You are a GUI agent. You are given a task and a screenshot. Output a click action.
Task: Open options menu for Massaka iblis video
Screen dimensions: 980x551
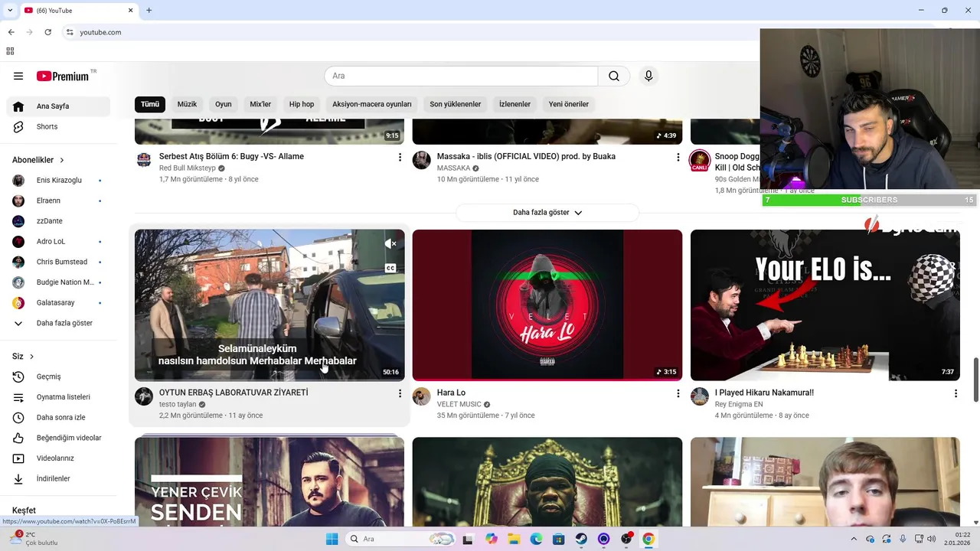(x=678, y=157)
